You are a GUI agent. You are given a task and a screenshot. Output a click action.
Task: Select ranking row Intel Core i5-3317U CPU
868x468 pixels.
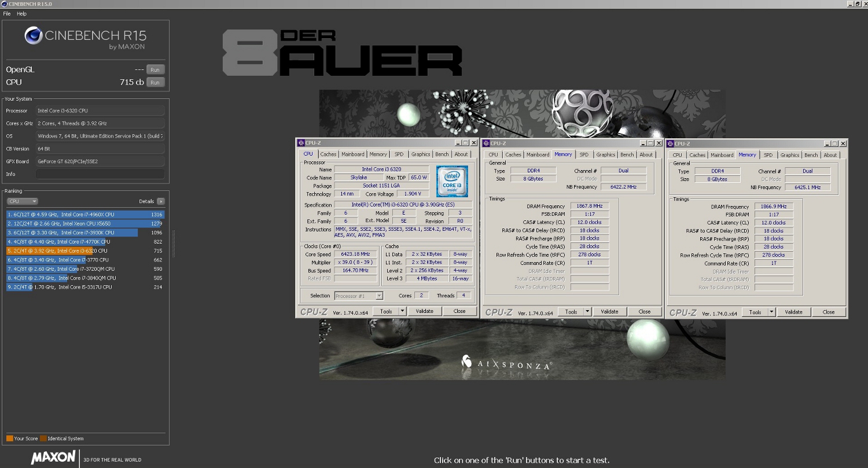click(86, 287)
